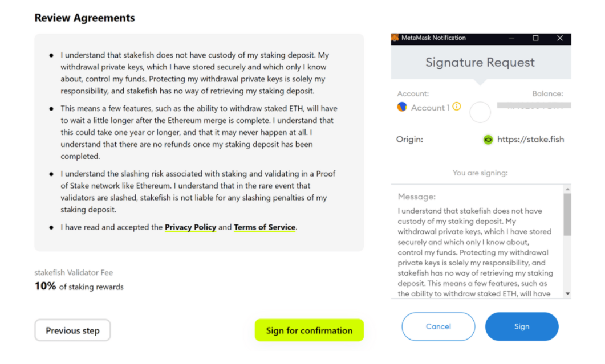The image size is (605, 364).
Task: Click the message scrollbar down arrow
Action: 567,293
